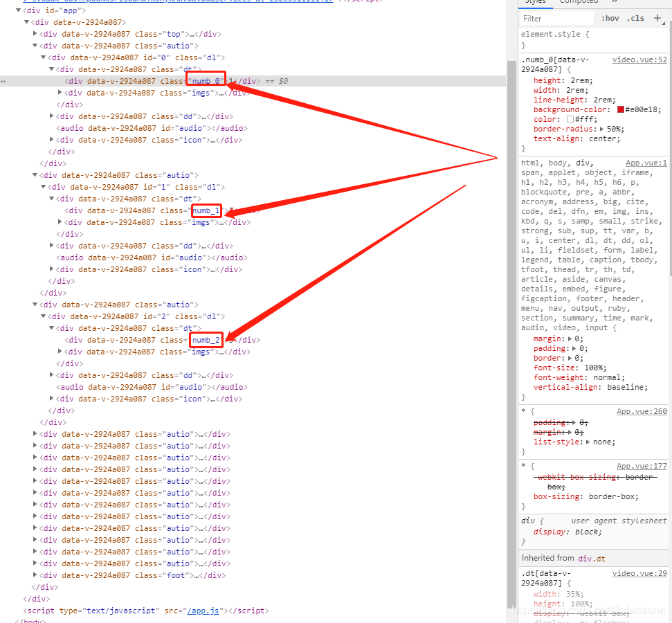This screenshot has width=672, height=623.
Task: Click the box-sizing: border-box declaration
Action: click(586, 496)
